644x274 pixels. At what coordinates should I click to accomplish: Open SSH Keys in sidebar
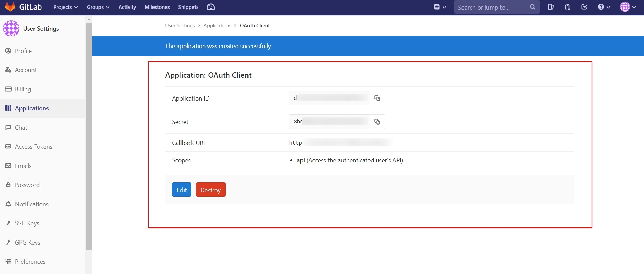[43, 223]
